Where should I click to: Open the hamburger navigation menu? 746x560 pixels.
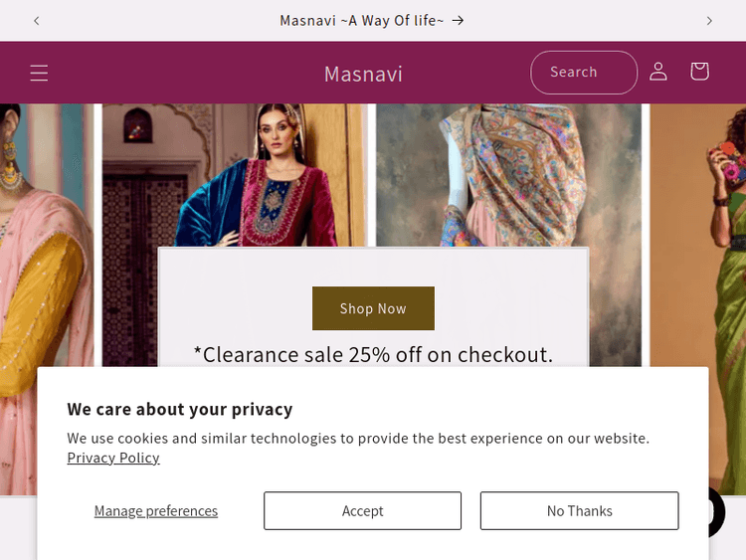(x=39, y=73)
